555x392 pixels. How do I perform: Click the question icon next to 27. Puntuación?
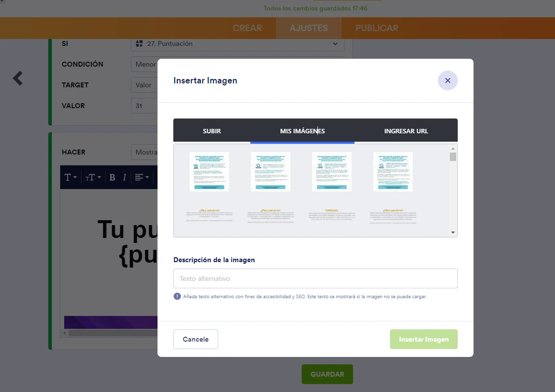click(x=139, y=43)
